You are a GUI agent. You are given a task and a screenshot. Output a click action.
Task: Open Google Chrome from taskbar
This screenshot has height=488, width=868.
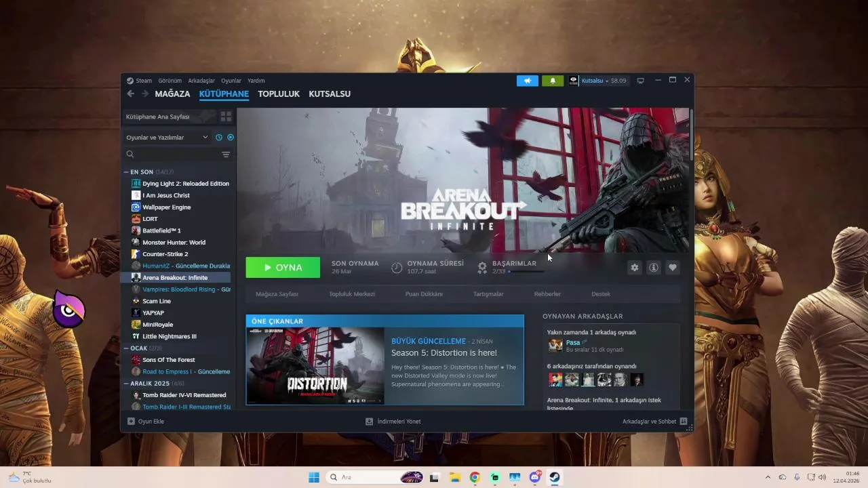click(x=475, y=477)
